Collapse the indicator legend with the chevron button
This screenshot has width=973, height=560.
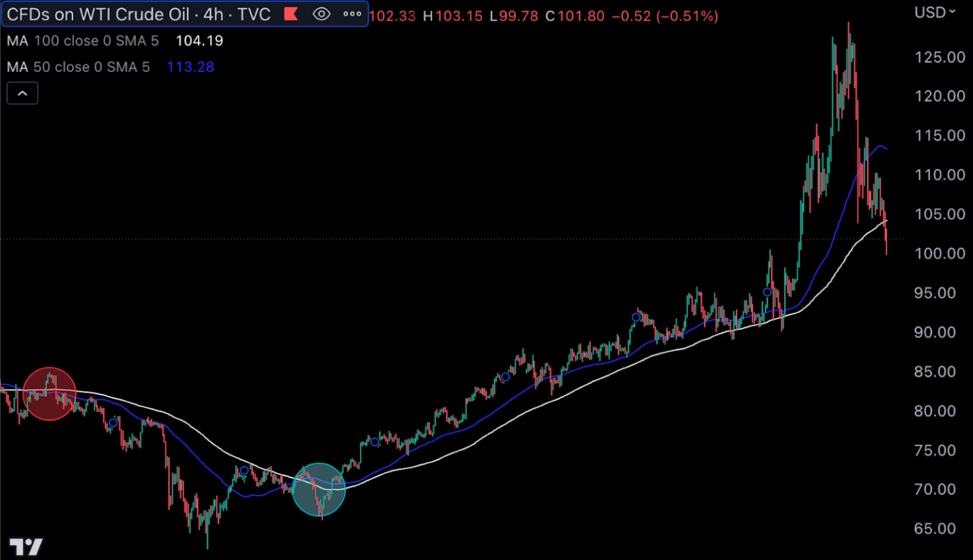22,93
